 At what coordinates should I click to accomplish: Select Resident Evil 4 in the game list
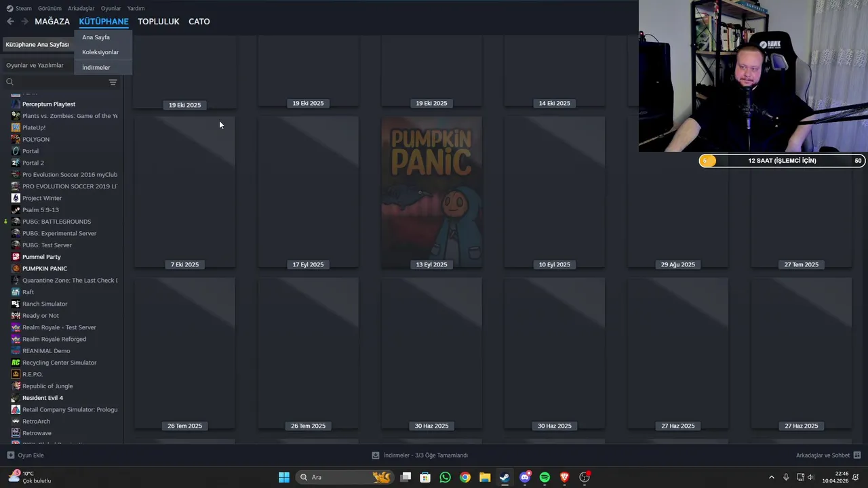(x=43, y=398)
